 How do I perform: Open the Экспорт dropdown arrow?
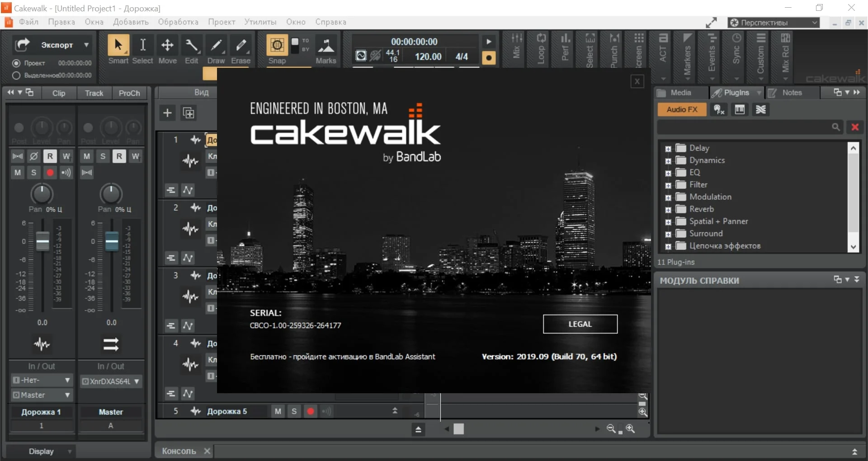coord(86,45)
